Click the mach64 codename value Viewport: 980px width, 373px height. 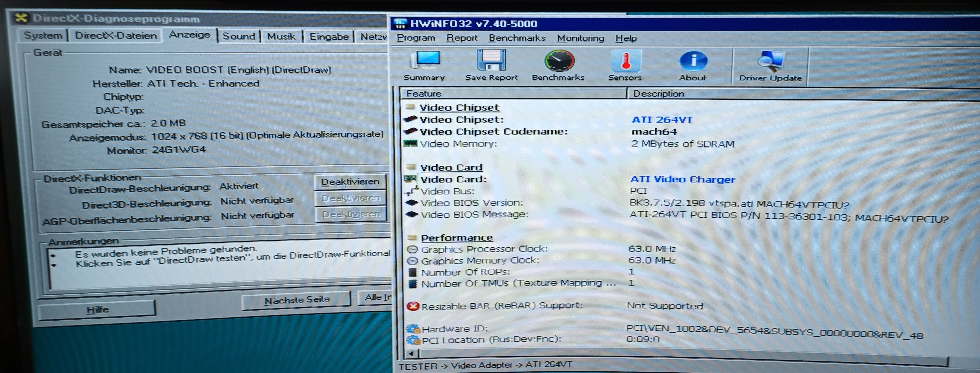tap(654, 132)
